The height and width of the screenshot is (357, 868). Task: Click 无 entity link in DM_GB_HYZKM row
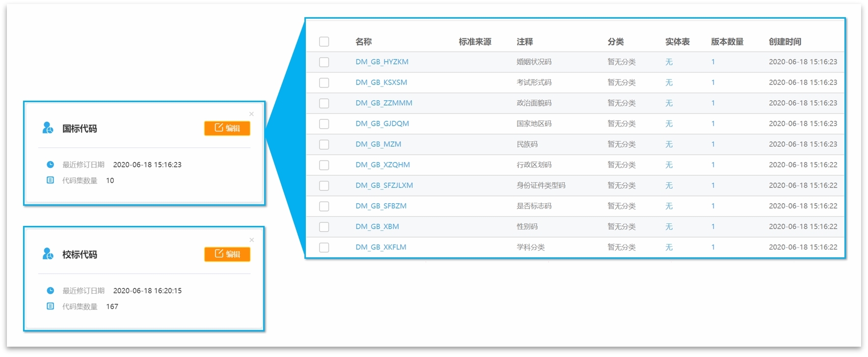tap(669, 62)
